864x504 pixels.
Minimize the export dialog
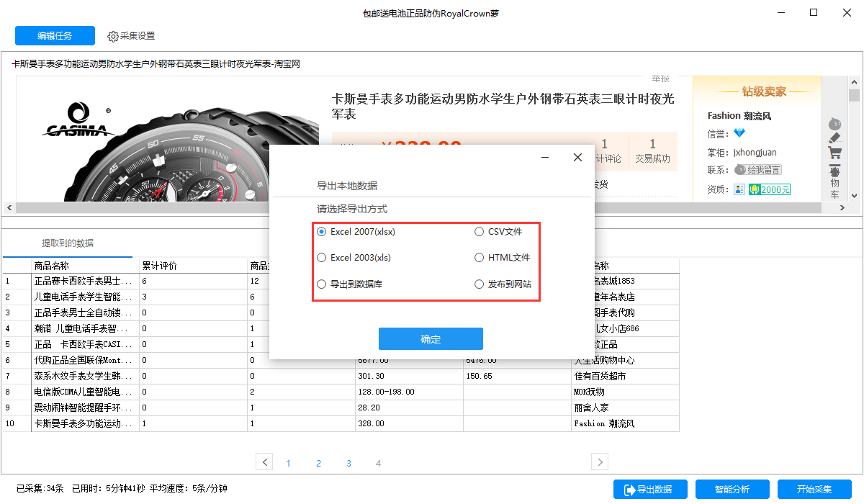click(546, 157)
